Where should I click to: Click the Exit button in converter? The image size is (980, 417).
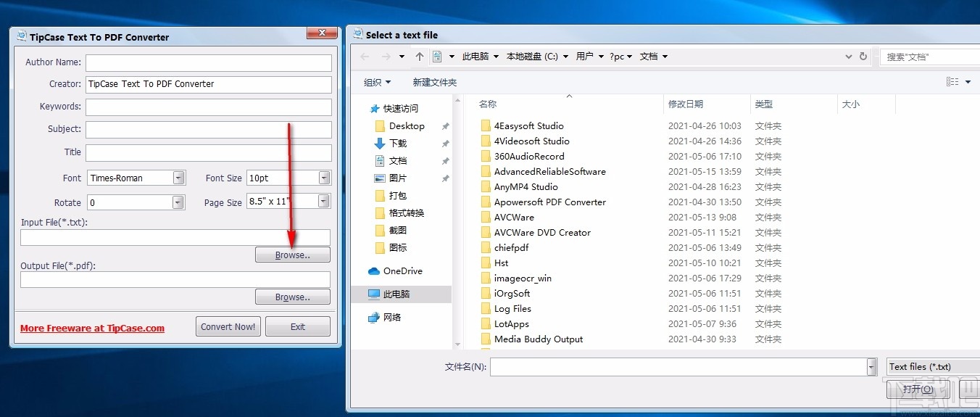coord(298,327)
